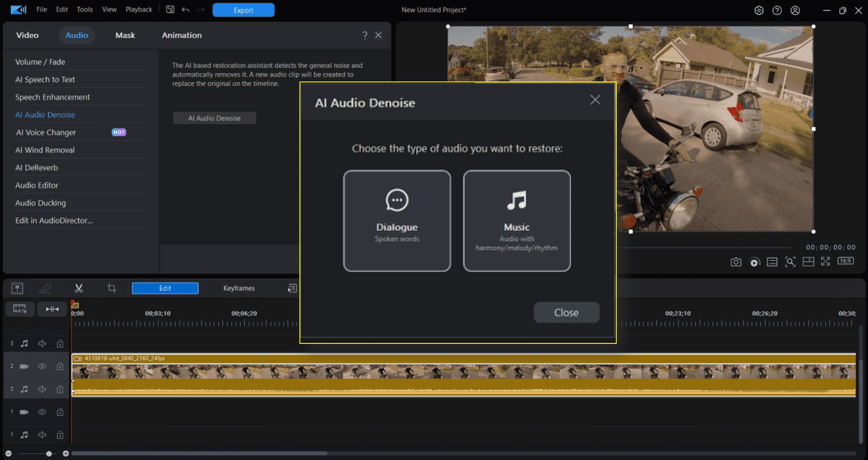This screenshot has height=460, width=868.
Task: Hide video track 2 with the eye toggle
Action: coord(42,366)
